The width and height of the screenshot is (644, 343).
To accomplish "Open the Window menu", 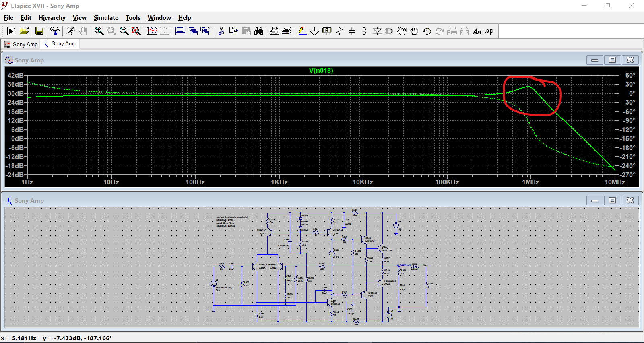I will 159,18.
